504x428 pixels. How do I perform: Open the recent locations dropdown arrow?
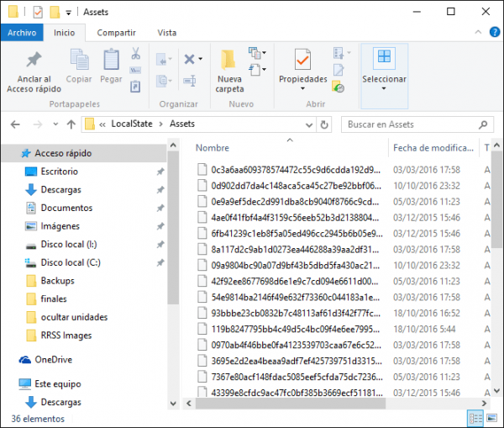point(55,124)
